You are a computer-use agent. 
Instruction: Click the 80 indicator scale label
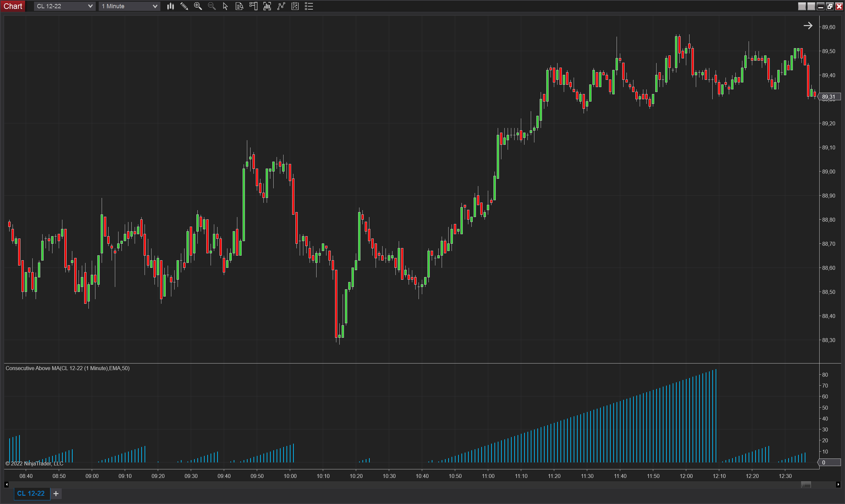825,375
